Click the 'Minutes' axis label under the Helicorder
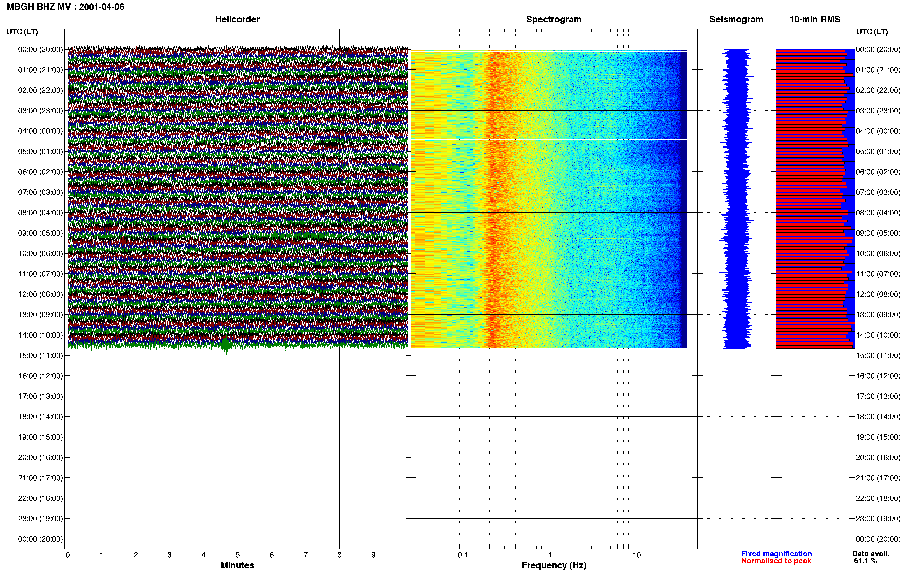 (x=237, y=565)
